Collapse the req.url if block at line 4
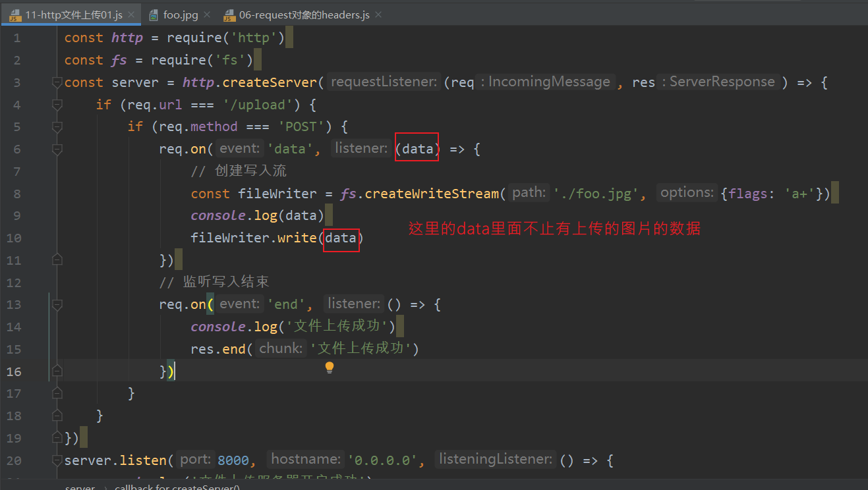Viewport: 868px width, 490px height. click(x=57, y=105)
